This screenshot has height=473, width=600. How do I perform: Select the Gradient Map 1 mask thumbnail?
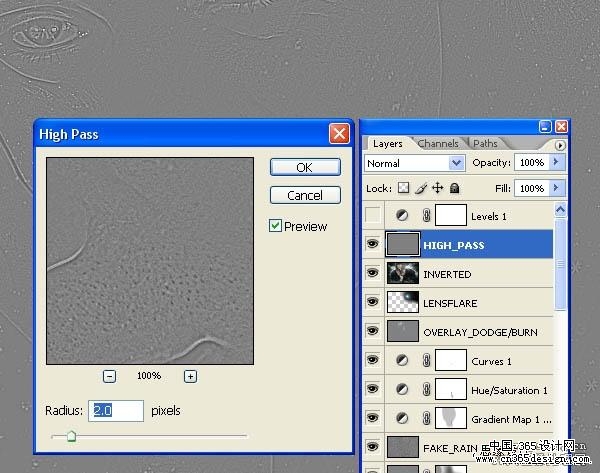click(451, 418)
